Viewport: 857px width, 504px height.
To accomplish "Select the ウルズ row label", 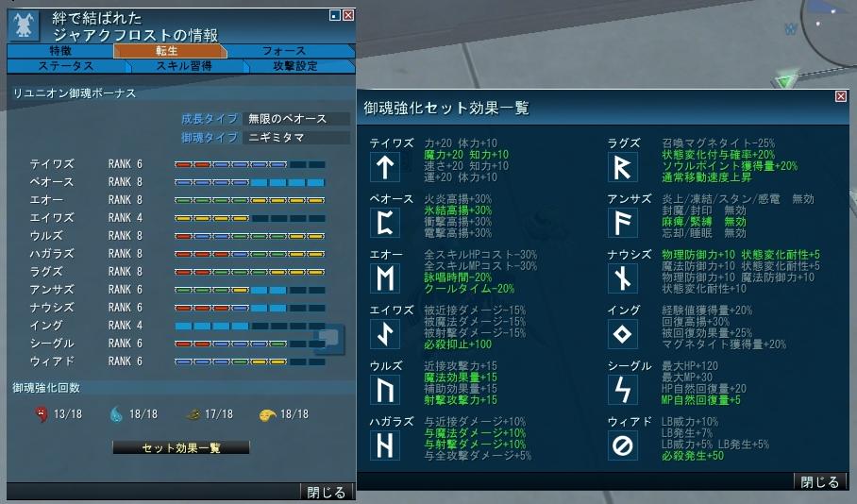I will pos(46,236).
